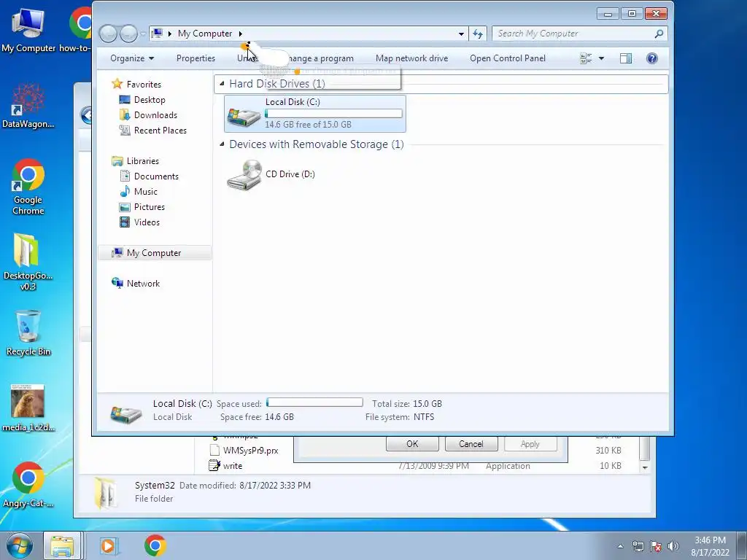Open Chrome from the taskbar

[155, 545]
